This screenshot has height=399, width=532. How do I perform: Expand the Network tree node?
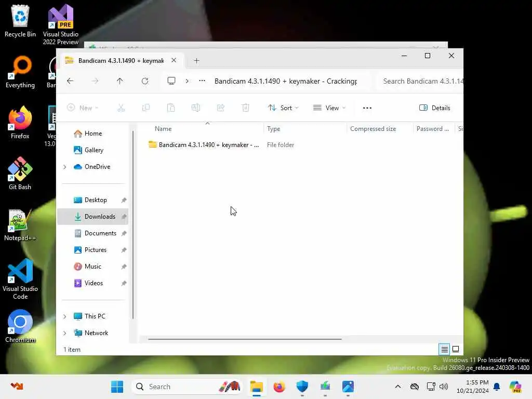pyautogui.click(x=65, y=333)
